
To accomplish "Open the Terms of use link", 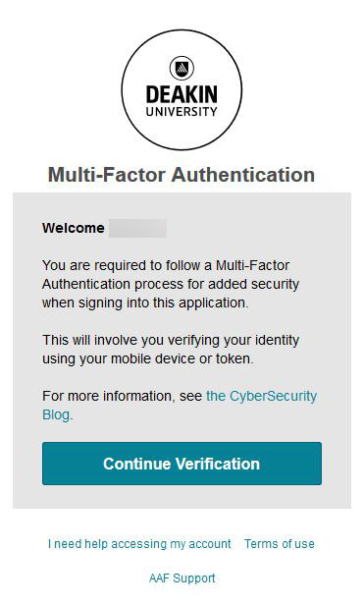I will 280,544.
